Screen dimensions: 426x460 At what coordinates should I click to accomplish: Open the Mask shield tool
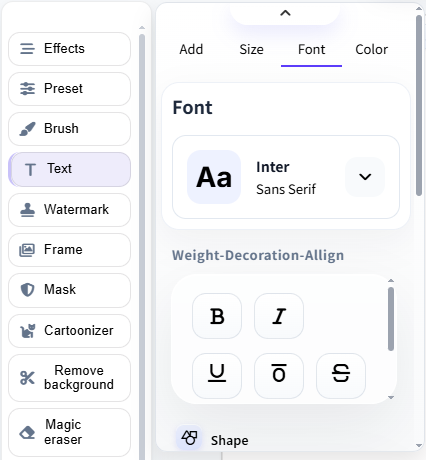tap(69, 290)
